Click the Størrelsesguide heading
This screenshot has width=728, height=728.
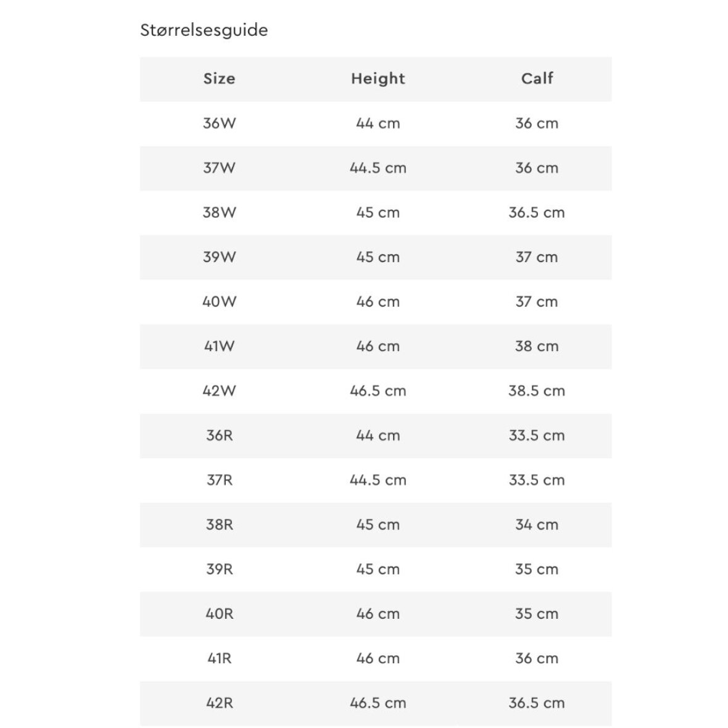coord(204,30)
